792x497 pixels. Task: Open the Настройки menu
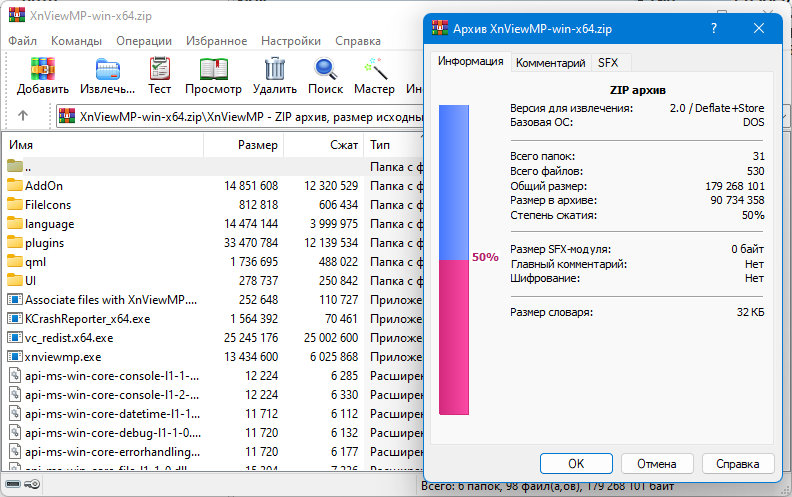pyautogui.click(x=291, y=41)
